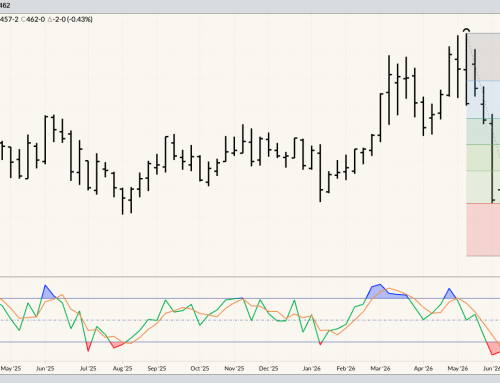This screenshot has width=500, height=383.
Task: Select the red retracement zone
Action: click(483, 230)
